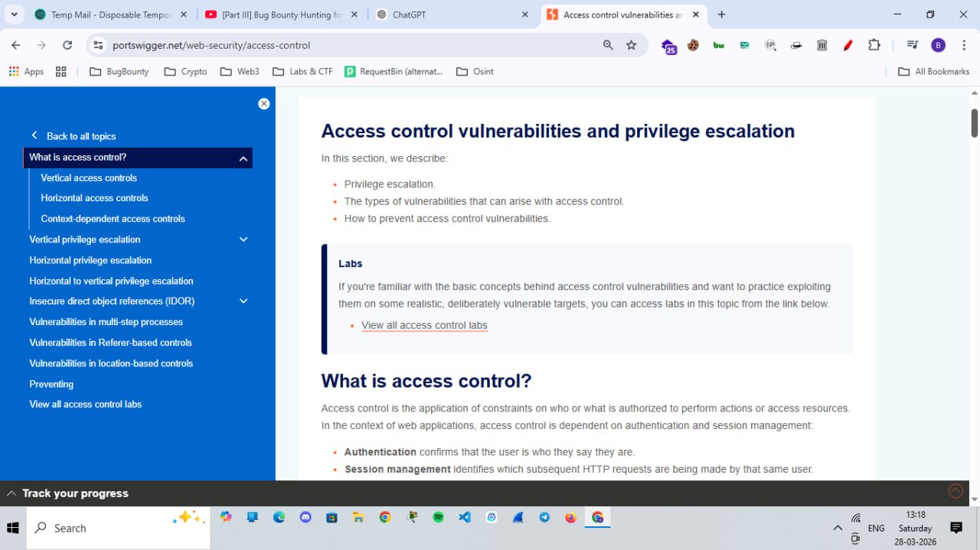Expand the 'Vertical privilege escalation' chevron
Screen dimensions: 980x550
click(243, 239)
